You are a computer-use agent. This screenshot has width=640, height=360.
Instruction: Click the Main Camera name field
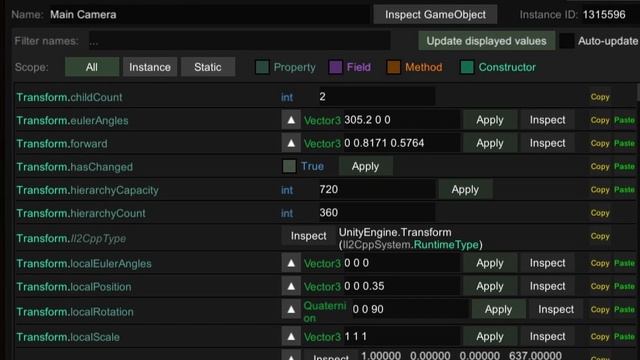(208, 15)
